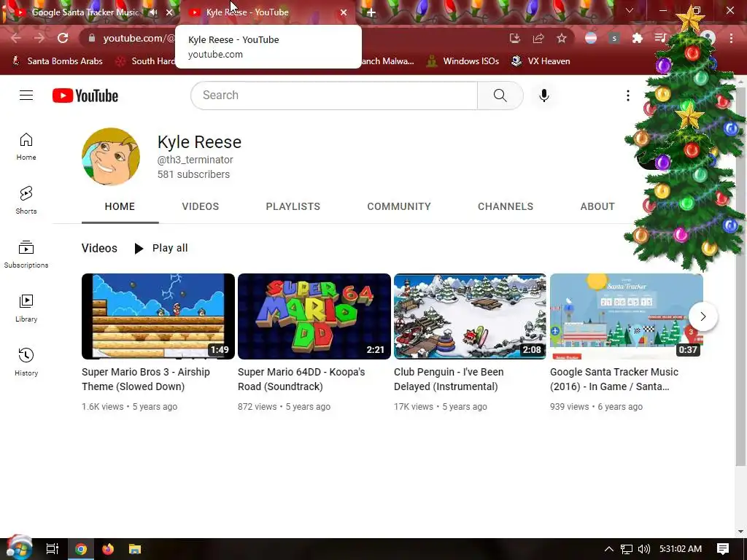Viewport: 747px width, 560px height.
Task: Open Google Santa Tracker Music (2016) title
Action: coord(614,379)
